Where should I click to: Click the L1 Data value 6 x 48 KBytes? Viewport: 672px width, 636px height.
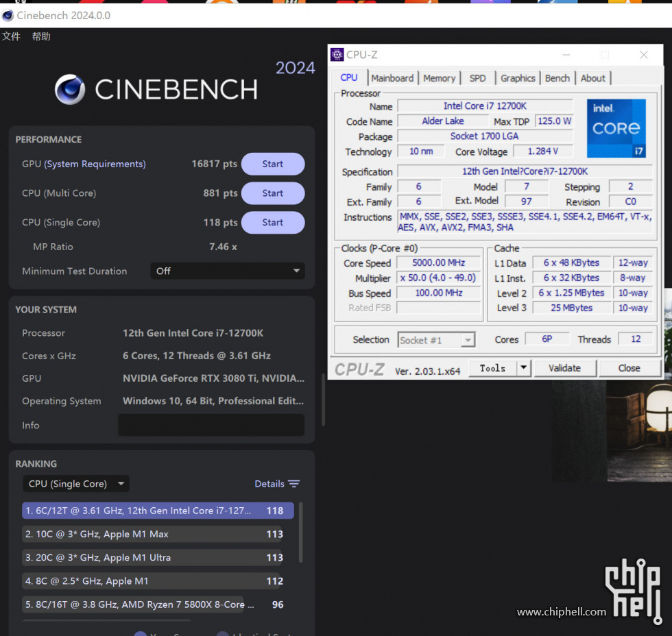572,263
